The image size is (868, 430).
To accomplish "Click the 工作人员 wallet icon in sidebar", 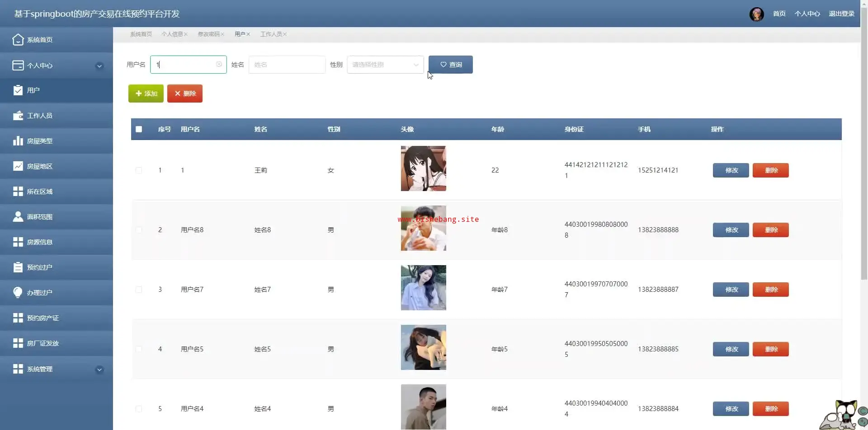I will click(18, 116).
